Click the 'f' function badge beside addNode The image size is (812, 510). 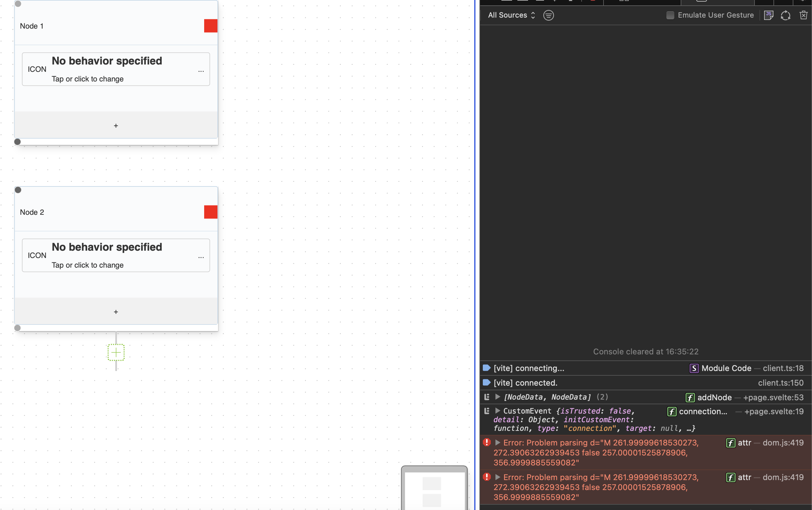pos(690,398)
